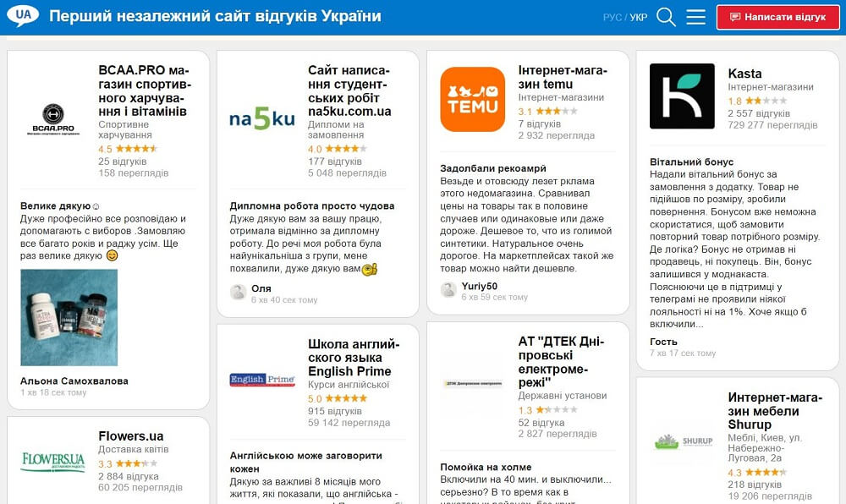Image resolution: width=846 pixels, height=504 pixels.
Task: Select the English Prime logo
Action: (261, 378)
